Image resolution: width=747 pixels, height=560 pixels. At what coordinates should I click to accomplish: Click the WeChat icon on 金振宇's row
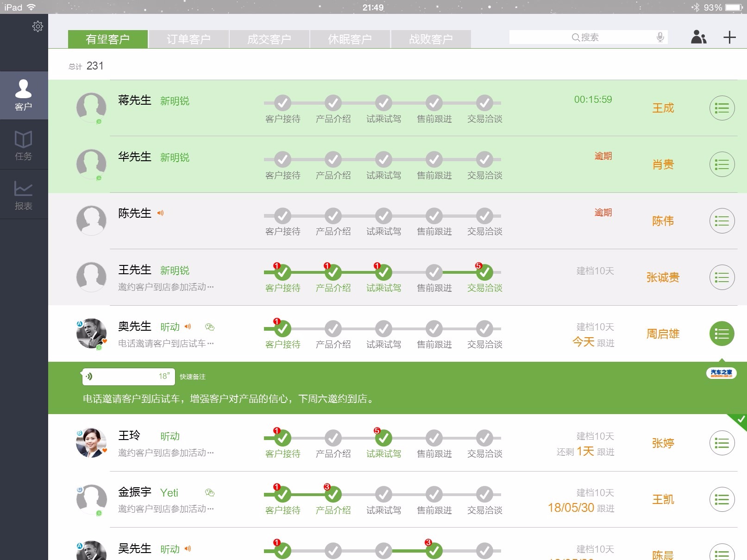click(210, 493)
